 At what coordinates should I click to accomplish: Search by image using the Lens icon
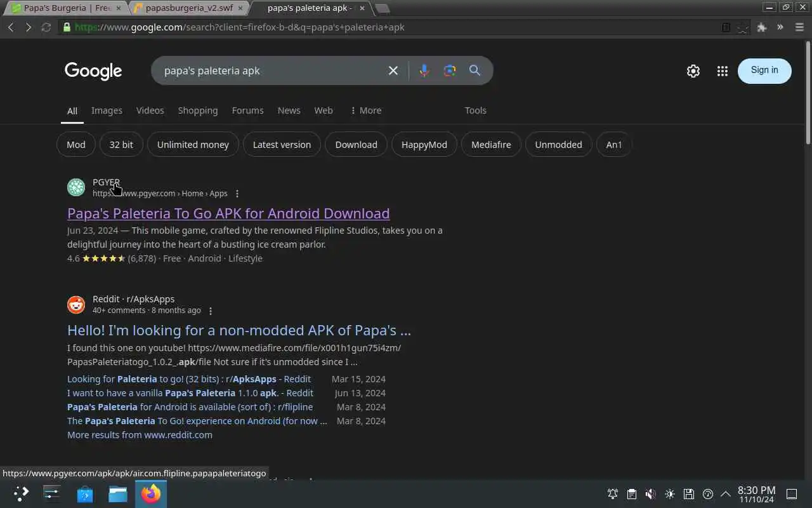[x=450, y=70]
